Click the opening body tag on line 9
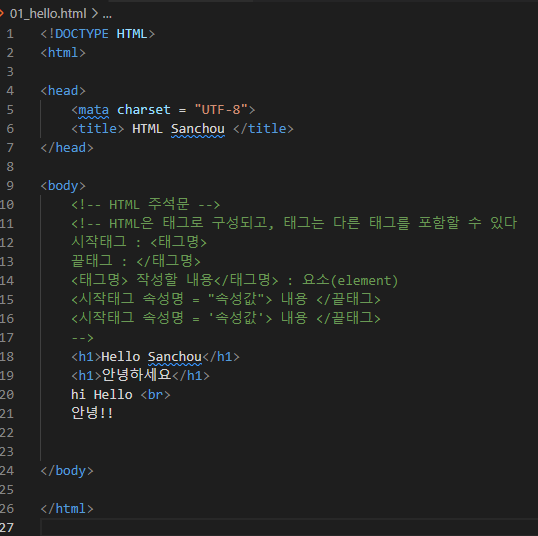This screenshot has height=536, width=538. (63, 186)
